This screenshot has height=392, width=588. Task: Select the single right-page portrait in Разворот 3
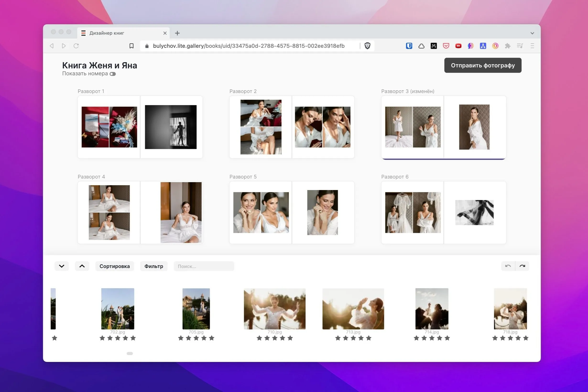(x=474, y=127)
